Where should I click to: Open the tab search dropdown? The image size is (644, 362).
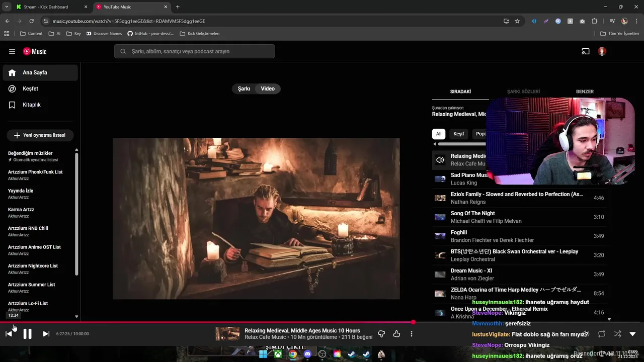(x=7, y=7)
